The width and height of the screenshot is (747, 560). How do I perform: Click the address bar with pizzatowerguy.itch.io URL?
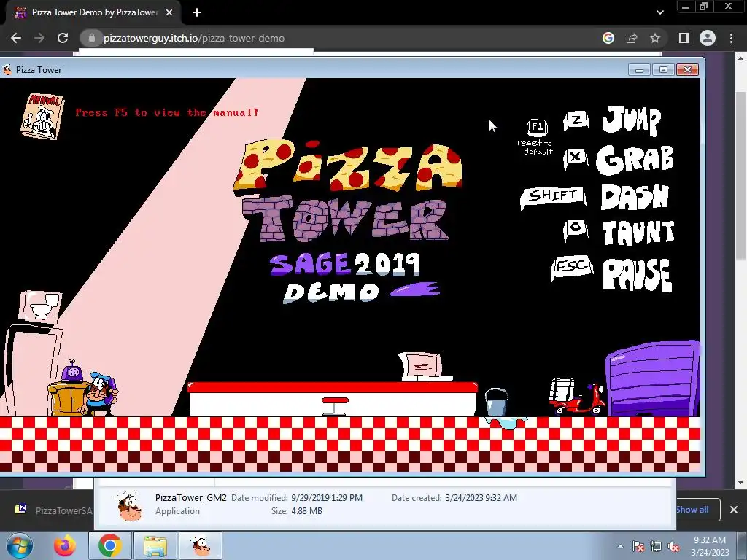pyautogui.click(x=338, y=38)
